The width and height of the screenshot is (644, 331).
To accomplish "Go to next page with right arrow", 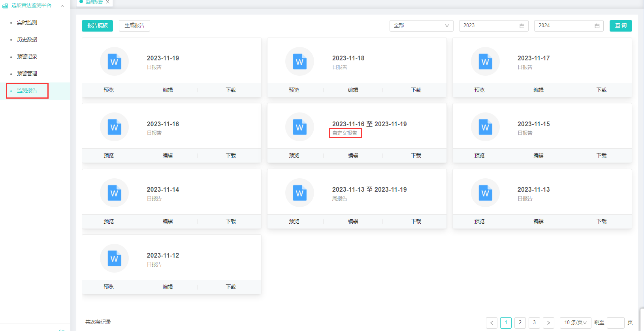I will click(548, 323).
